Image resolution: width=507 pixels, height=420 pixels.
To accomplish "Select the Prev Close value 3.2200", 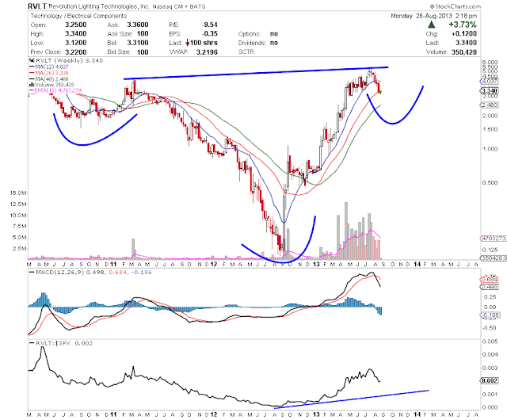I will tap(76, 52).
